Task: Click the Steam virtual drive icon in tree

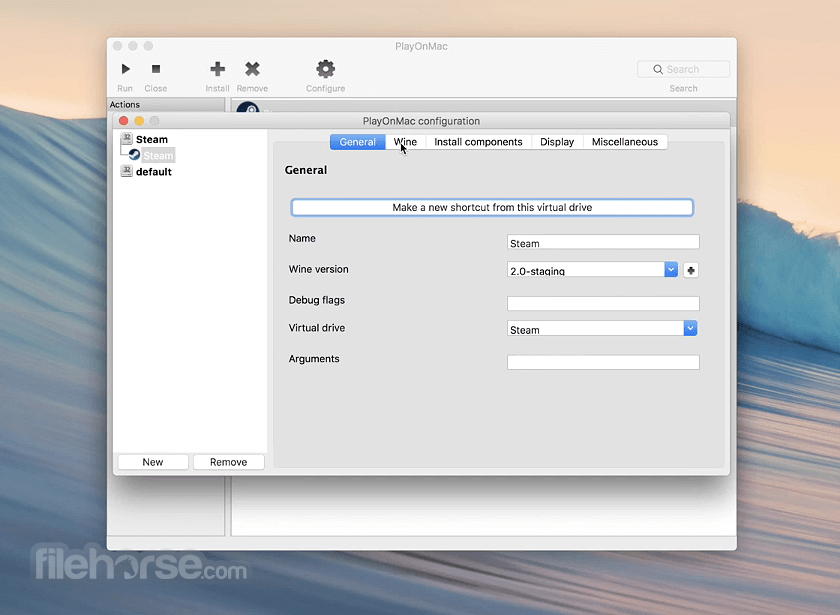Action: click(x=126, y=139)
